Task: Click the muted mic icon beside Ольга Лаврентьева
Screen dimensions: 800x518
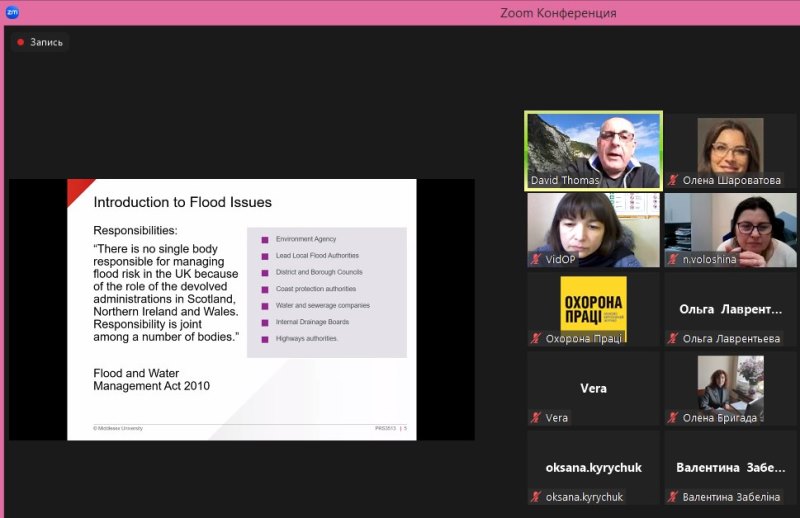Action: [x=673, y=338]
